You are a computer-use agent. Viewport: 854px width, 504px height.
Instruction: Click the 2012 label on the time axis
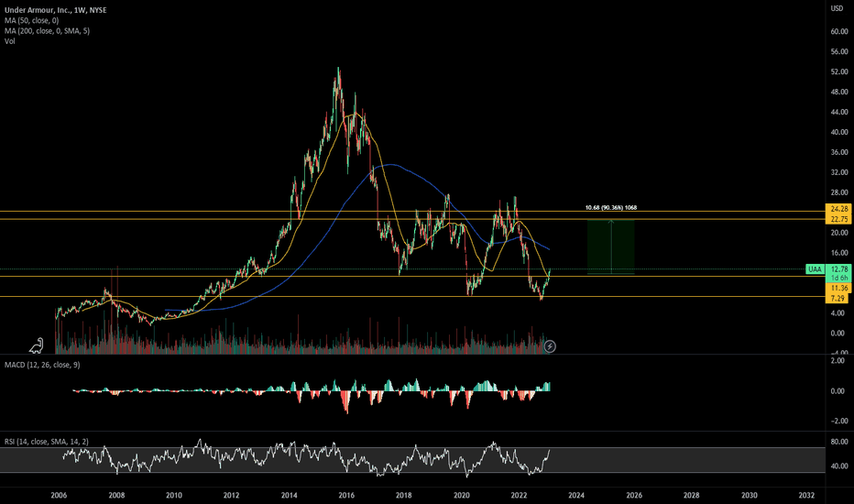232,495
